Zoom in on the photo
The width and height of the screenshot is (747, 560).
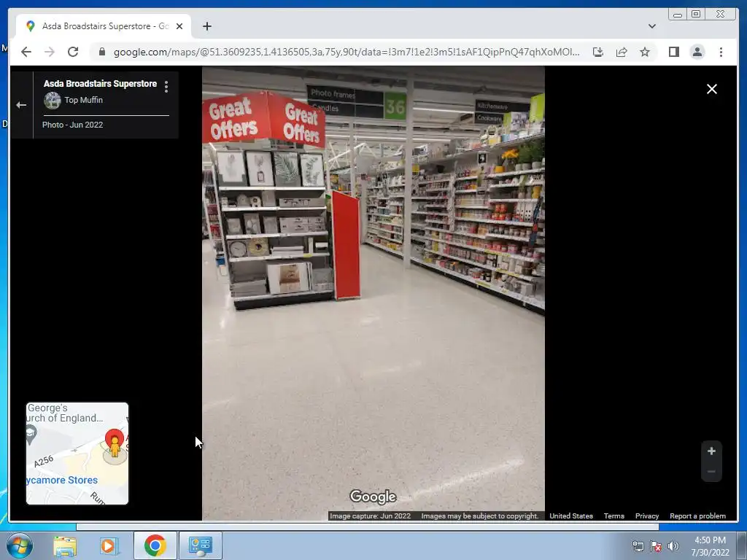[x=711, y=451]
